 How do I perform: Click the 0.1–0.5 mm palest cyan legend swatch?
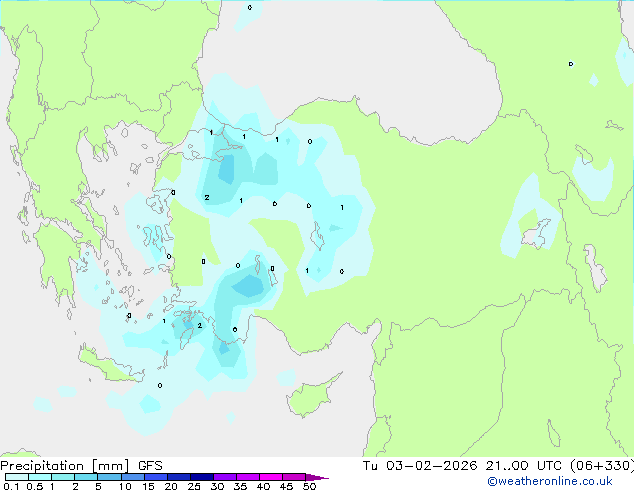tap(17, 477)
